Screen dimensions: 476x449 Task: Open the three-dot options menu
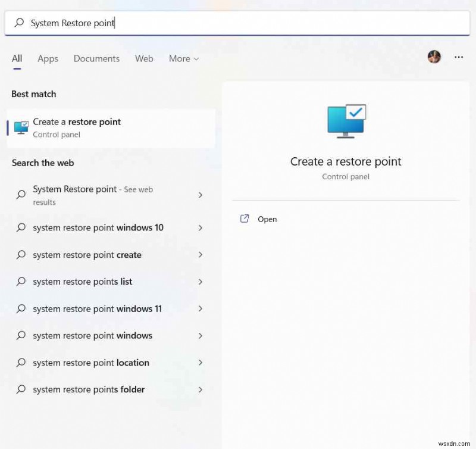click(x=458, y=57)
